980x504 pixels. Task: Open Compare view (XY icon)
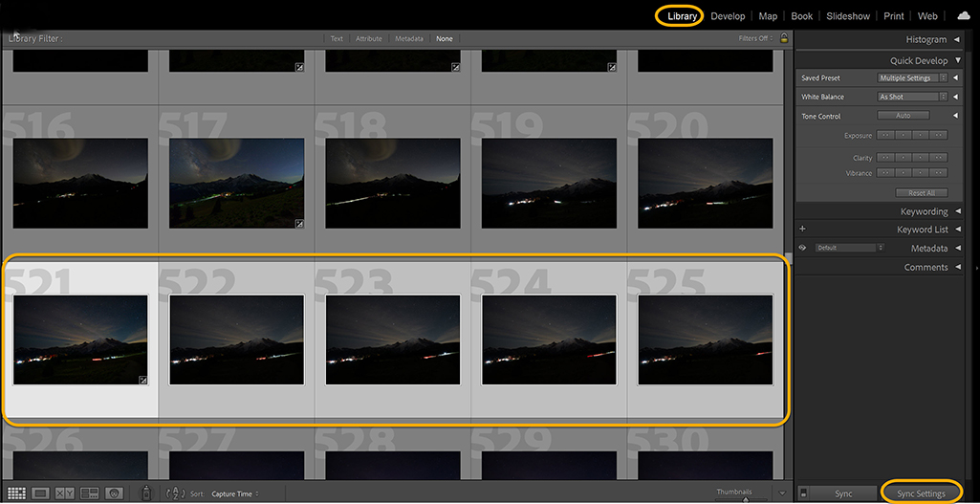coord(65,493)
